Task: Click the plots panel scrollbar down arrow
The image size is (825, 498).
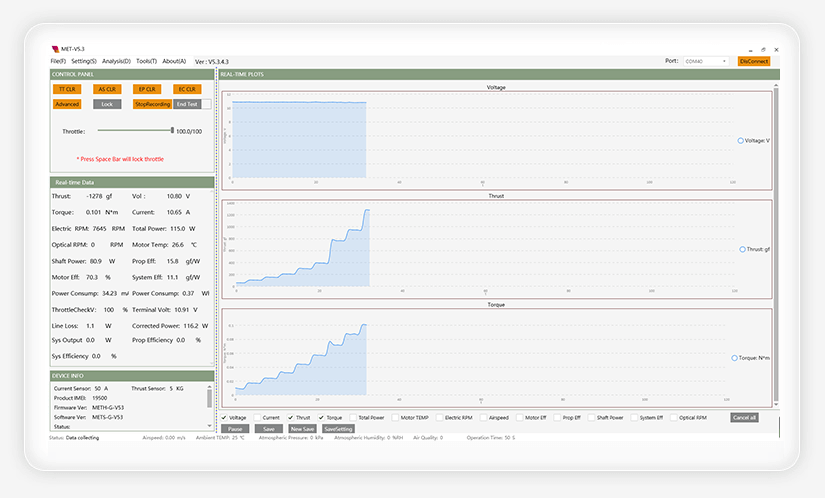Action: coord(776,404)
